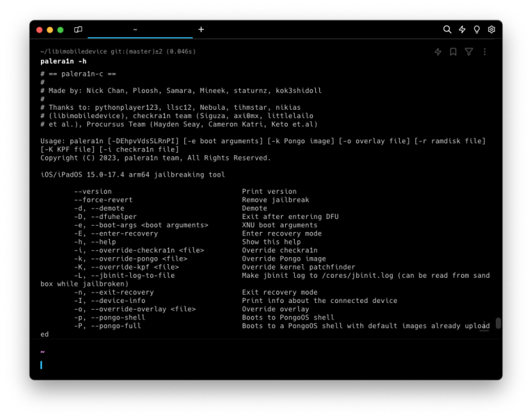Click the '# Made by: Nick Chan' credits line

[181, 91]
